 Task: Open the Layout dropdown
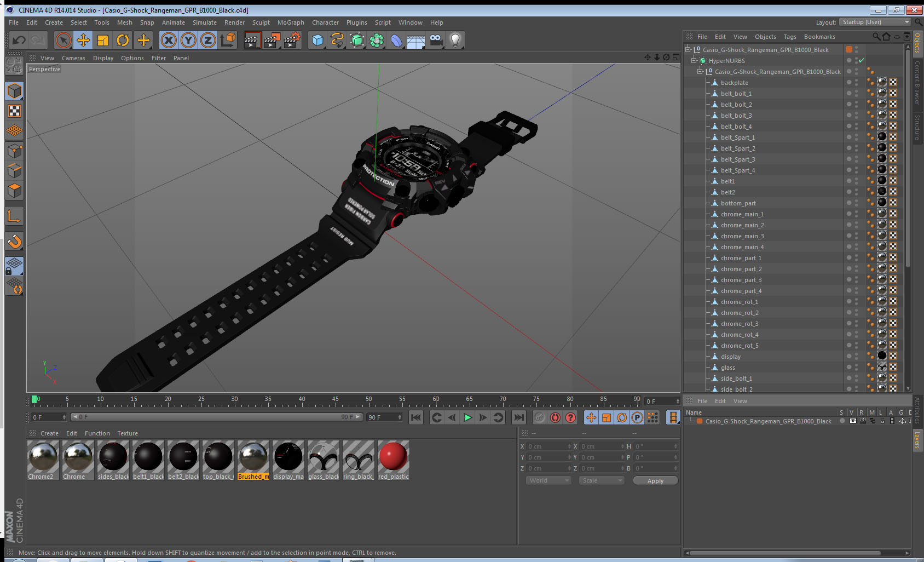pos(875,22)
